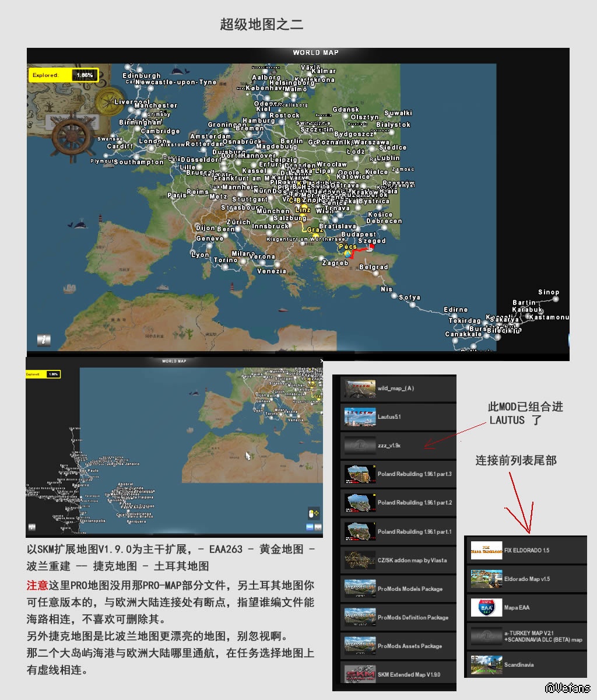
Task: Click Bratislava city label
Action: coord(338,226)
